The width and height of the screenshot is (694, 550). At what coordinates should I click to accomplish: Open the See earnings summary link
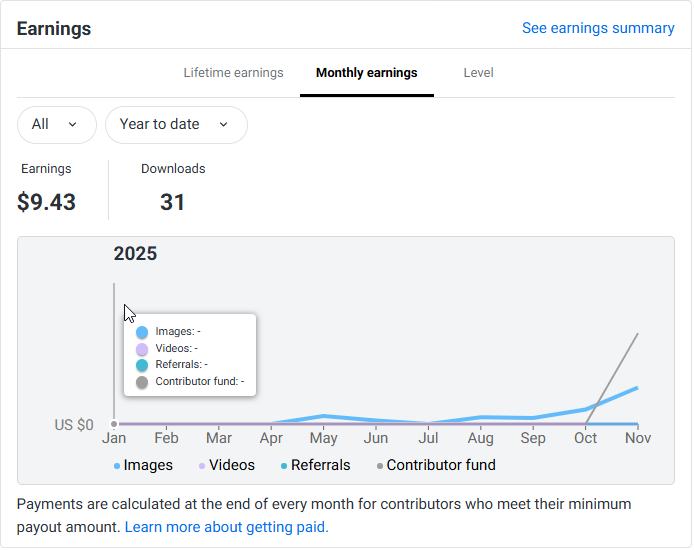(x=598, y=28)
